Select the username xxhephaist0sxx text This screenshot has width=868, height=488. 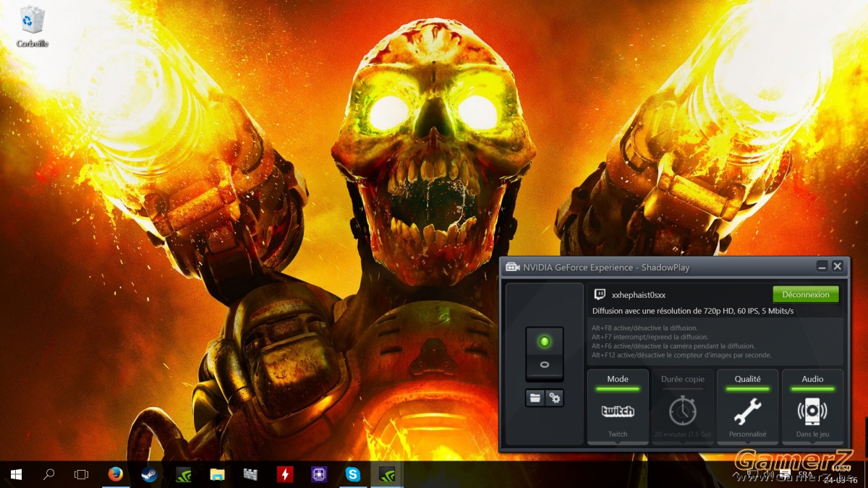[x=639, y=295]
